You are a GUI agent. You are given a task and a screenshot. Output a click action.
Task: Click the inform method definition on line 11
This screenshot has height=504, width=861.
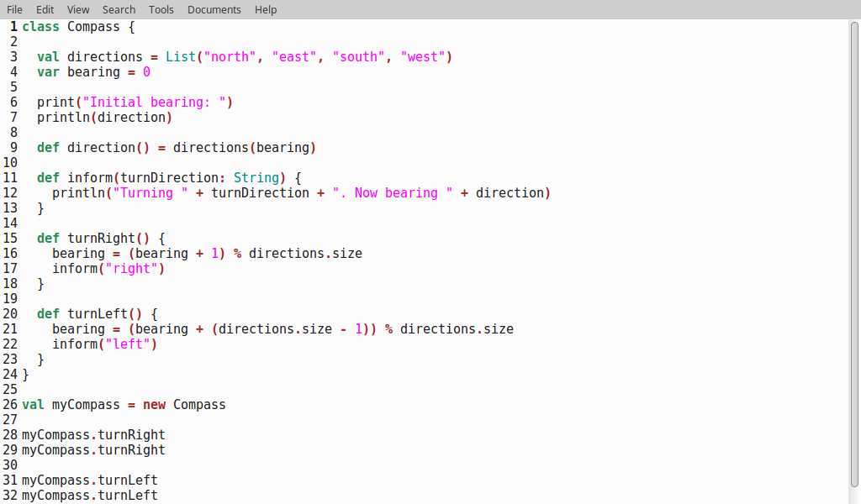pyautogui.click(x=90, y=177)
